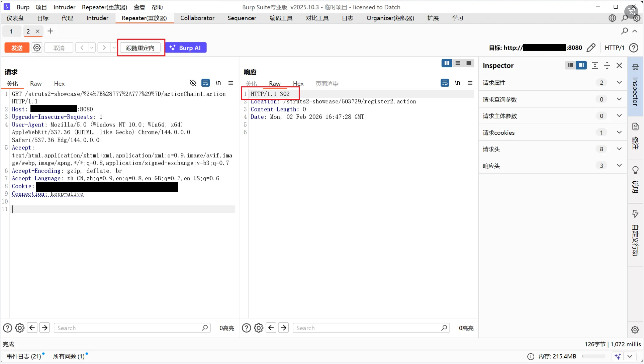Click the memory usage progress bar

tap(594, 357)
